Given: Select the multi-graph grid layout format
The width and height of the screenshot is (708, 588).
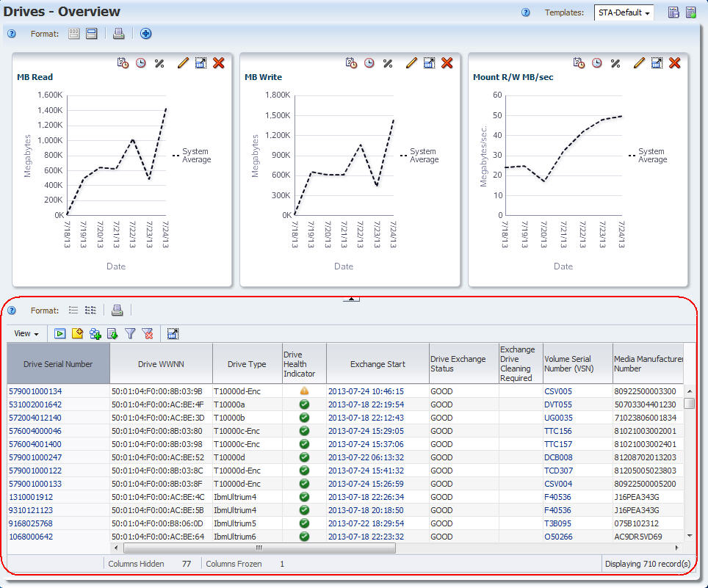Looking at the screenshot, I should 74,34.
